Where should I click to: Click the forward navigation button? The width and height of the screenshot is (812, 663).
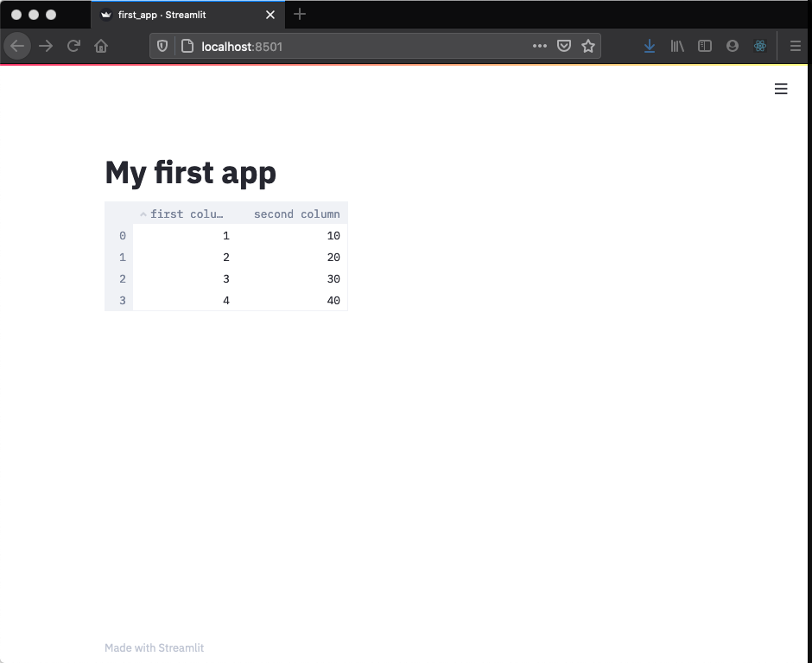click(45, 46)
